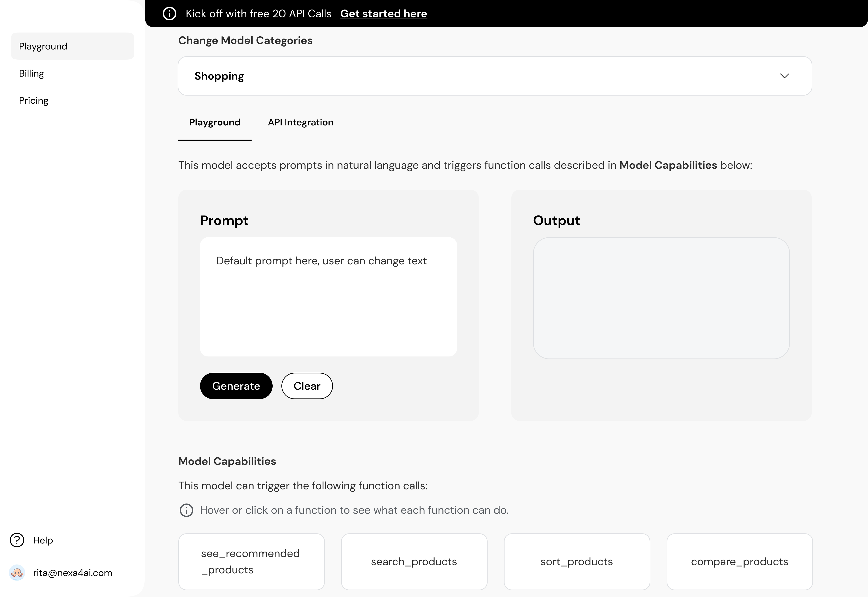Follow the Get started here link
Screen dimensions: 868x597
coord(383,14)
